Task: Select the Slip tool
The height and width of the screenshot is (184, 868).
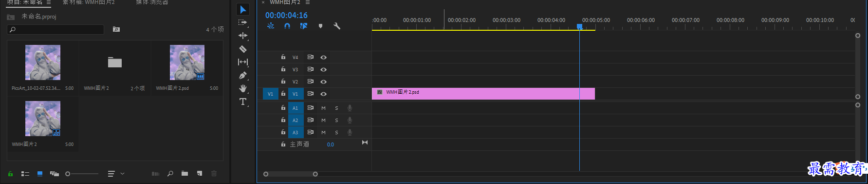Action: click(x=243, y=62)
